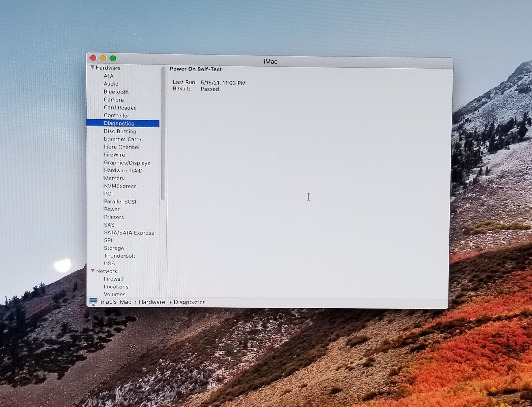Collapse the Hardware section triangle
Image resolution: width=532 pixels, height=407 pixels.
92,67
